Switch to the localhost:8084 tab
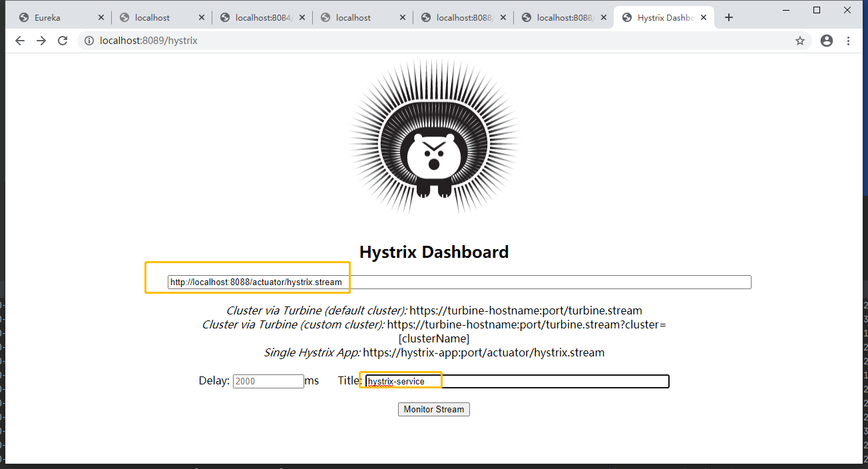This screenshot has height=469, width=868. click(262, 18)
